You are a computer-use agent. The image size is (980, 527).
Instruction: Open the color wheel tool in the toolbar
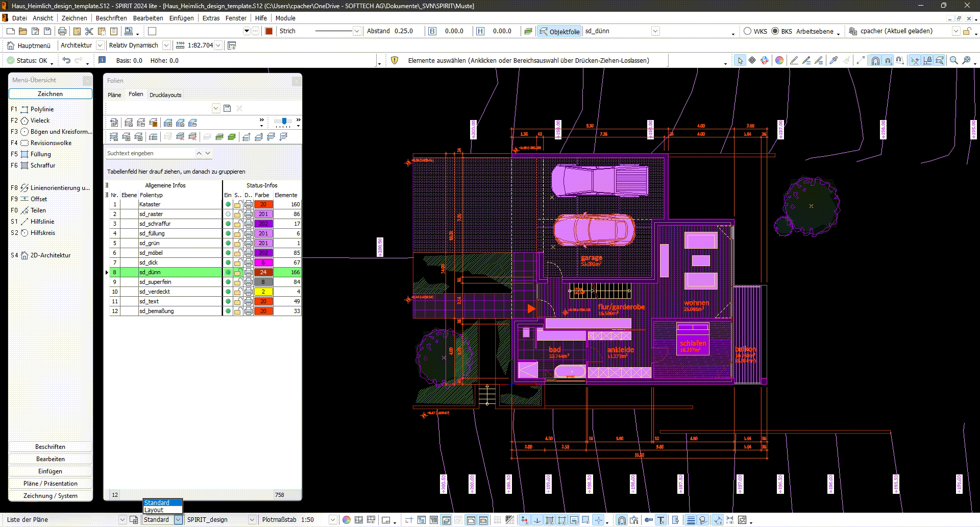tap(779, 60)
